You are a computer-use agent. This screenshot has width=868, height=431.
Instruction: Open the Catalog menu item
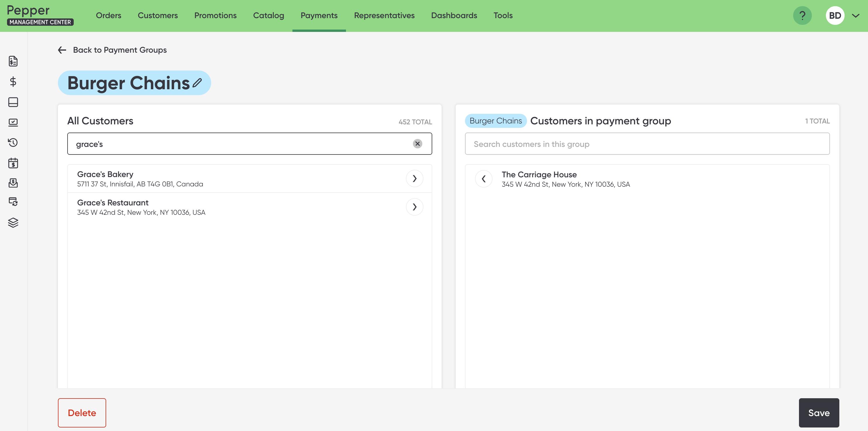tap(268, 16)
